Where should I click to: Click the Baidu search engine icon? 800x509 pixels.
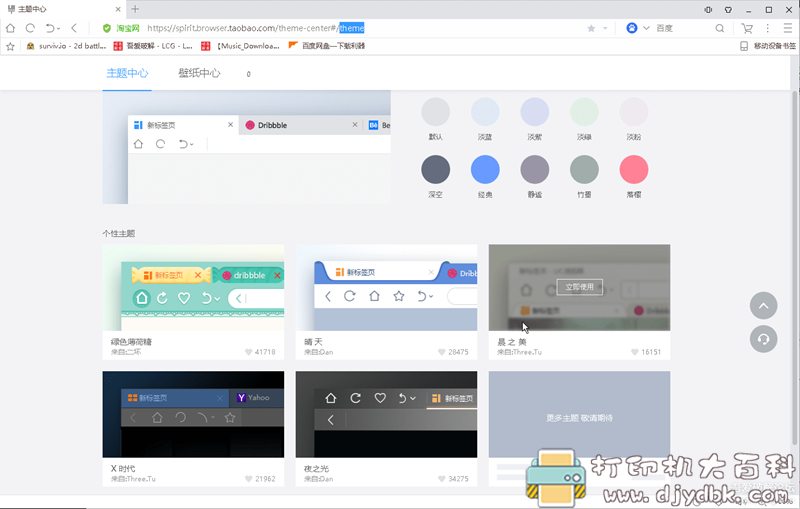click(x=632, y=28)
